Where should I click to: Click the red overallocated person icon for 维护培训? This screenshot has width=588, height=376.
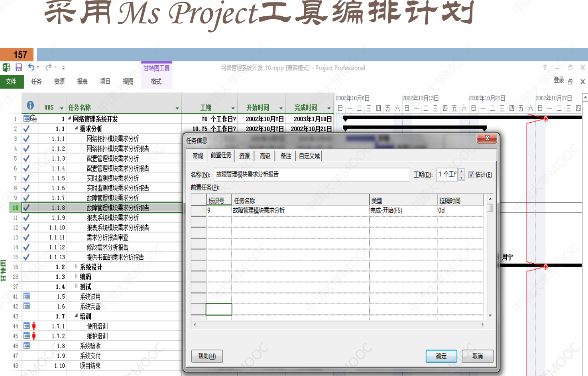pyautogui.click(x=34, y=336)
